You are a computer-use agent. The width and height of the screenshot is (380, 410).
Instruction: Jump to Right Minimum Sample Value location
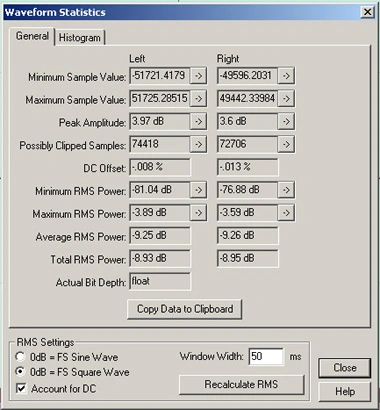point(286,76)
